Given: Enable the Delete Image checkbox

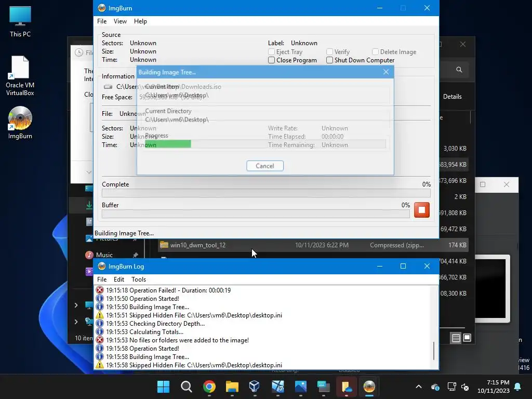Looking at the screenshot, I should pyautogui.click(x=375, y=52).
